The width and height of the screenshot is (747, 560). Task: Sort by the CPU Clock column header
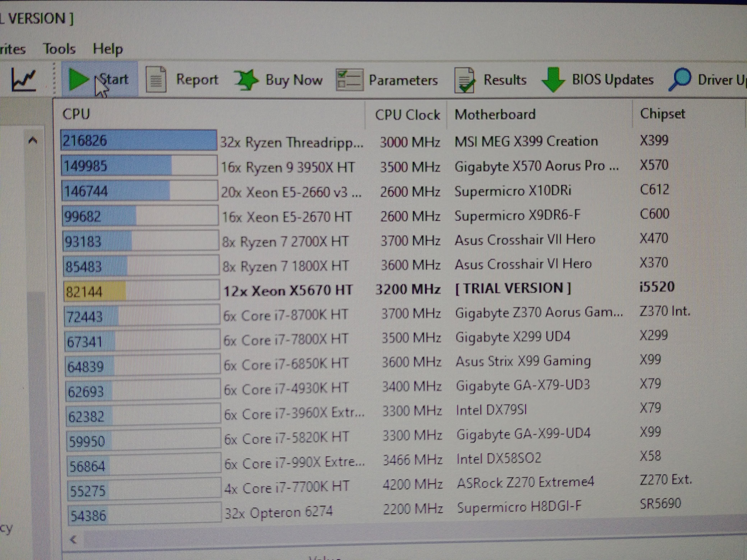pyautogui.click(x=408, y=115)
